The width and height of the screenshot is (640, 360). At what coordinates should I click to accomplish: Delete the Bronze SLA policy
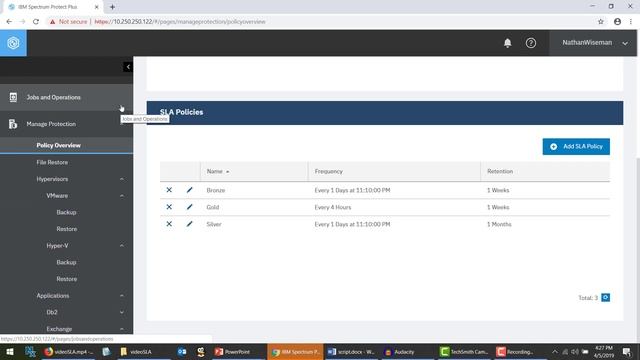(x=169, y=190)
